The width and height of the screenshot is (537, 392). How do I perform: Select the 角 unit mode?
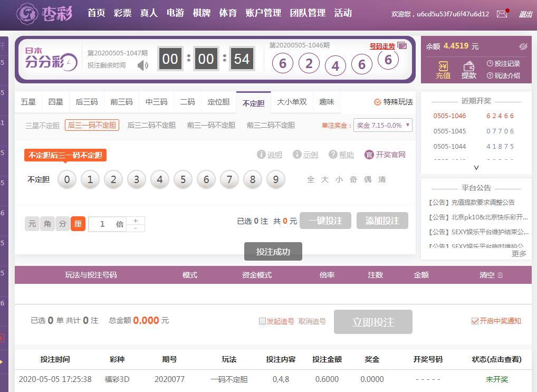click(47, 224)
